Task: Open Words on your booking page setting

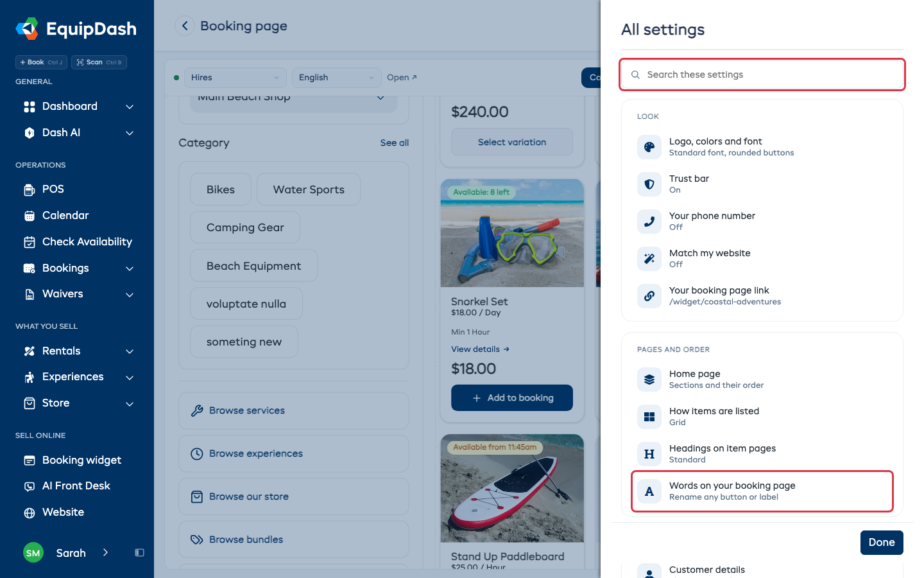Action: pos(762,491)
